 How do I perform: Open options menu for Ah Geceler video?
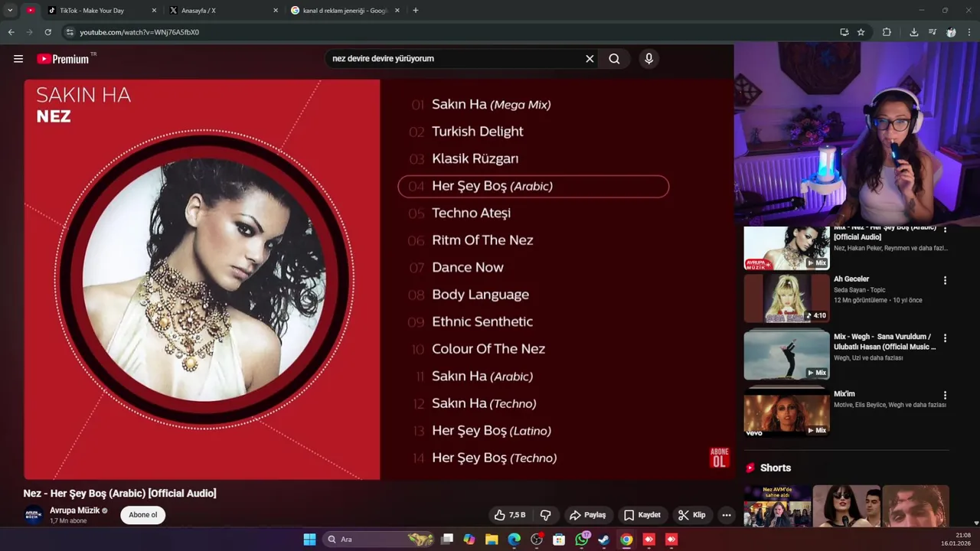pyautogui.click(x=945, y=281)
